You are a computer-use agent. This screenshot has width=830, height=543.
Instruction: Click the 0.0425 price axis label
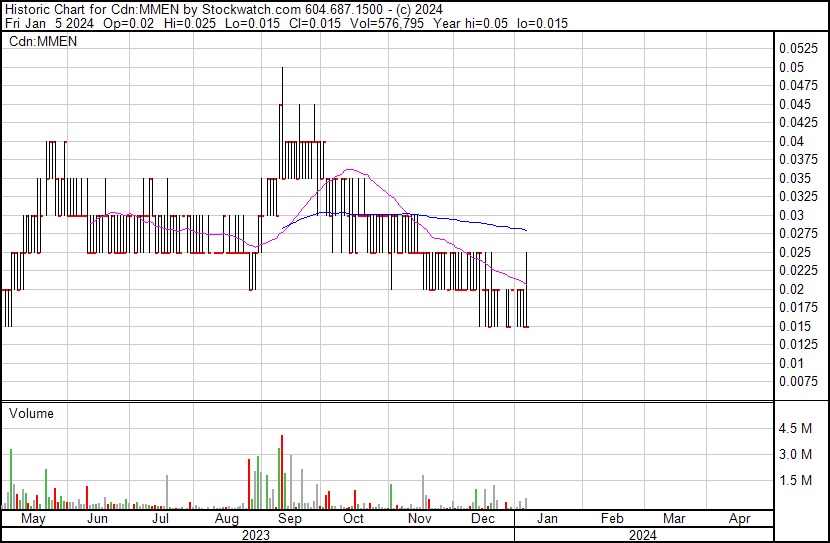click(798, 122)
